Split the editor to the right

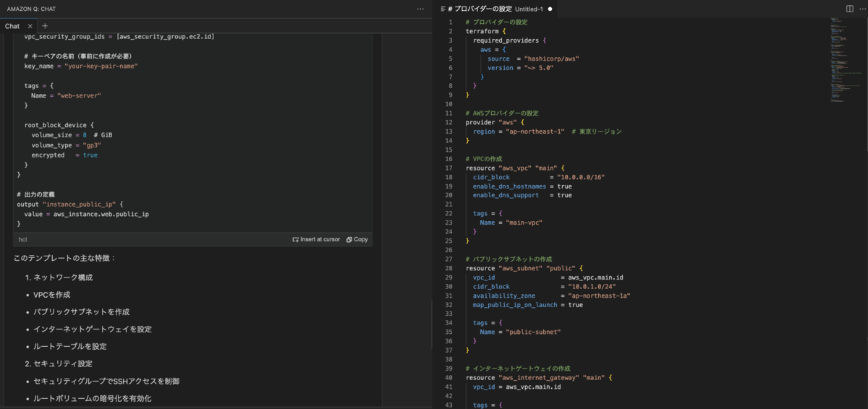pos(850,9)
